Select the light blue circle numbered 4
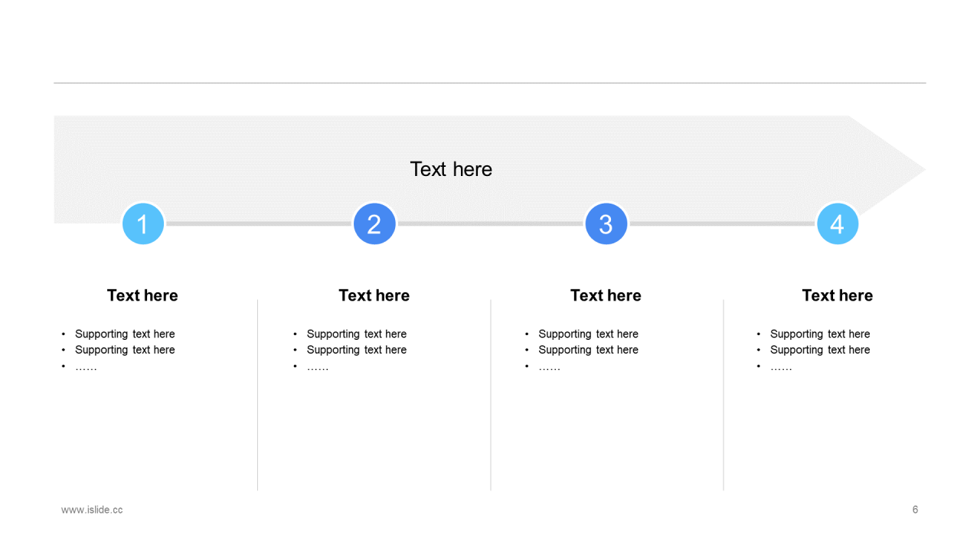Image resolution: width=980 pixels, height=551 pixels. pos(838,223)
